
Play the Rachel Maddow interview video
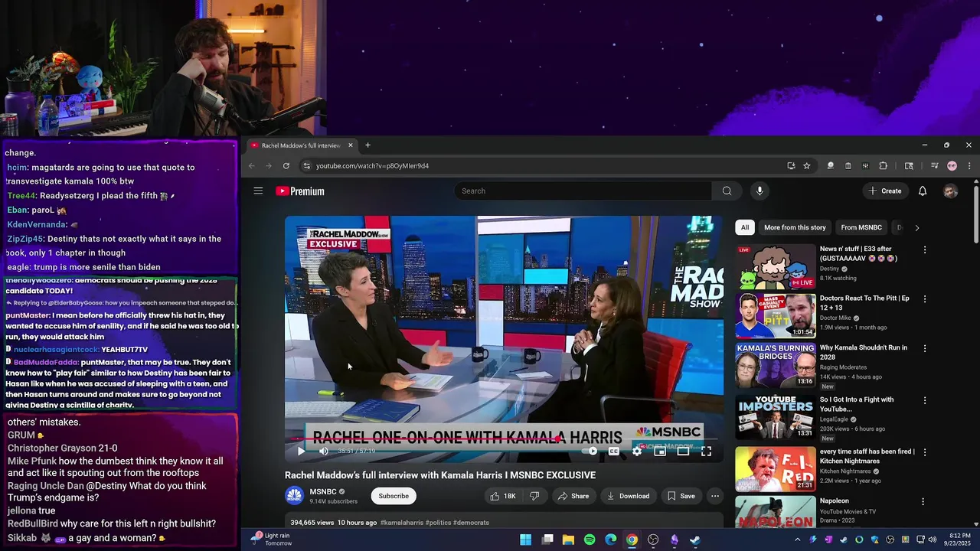301,452
